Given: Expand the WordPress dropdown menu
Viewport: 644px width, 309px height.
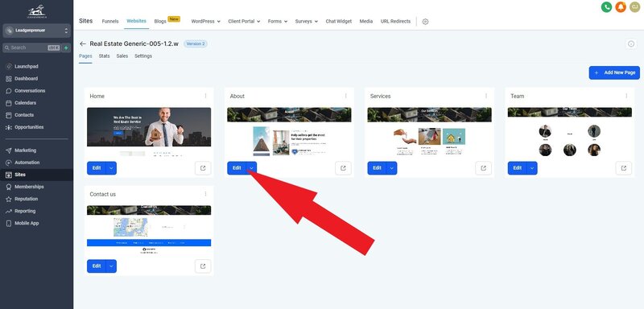Looking at the screenshot, I should pyautogui.click(x=206, y=22).
